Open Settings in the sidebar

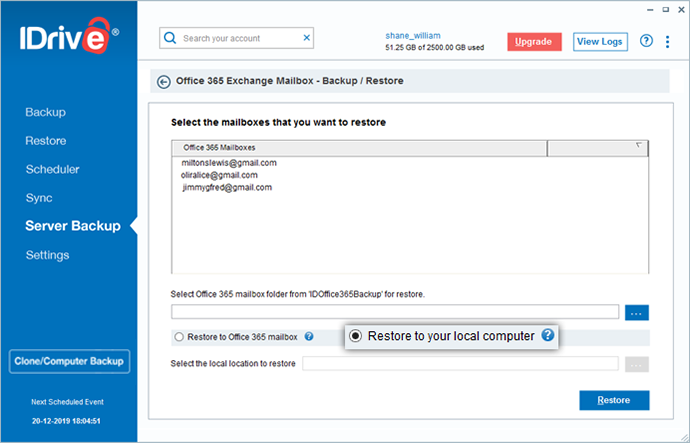[x=47, y=255]
